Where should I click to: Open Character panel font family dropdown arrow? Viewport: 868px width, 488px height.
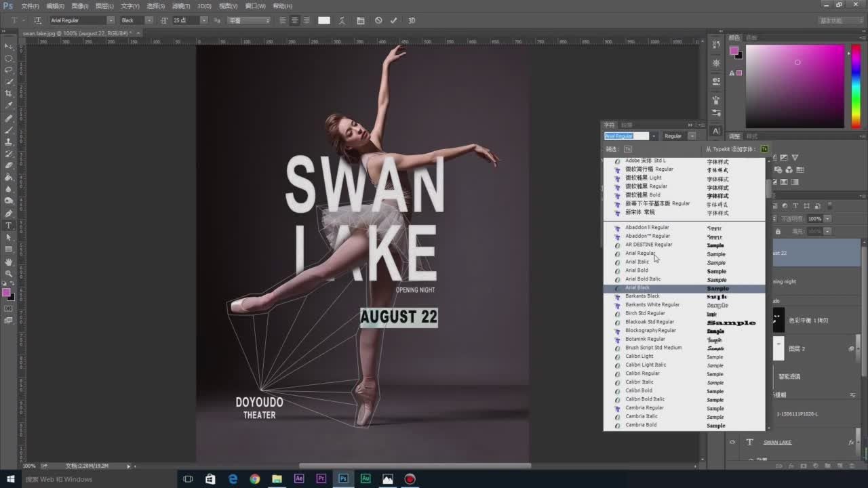[x=654, y=136]
